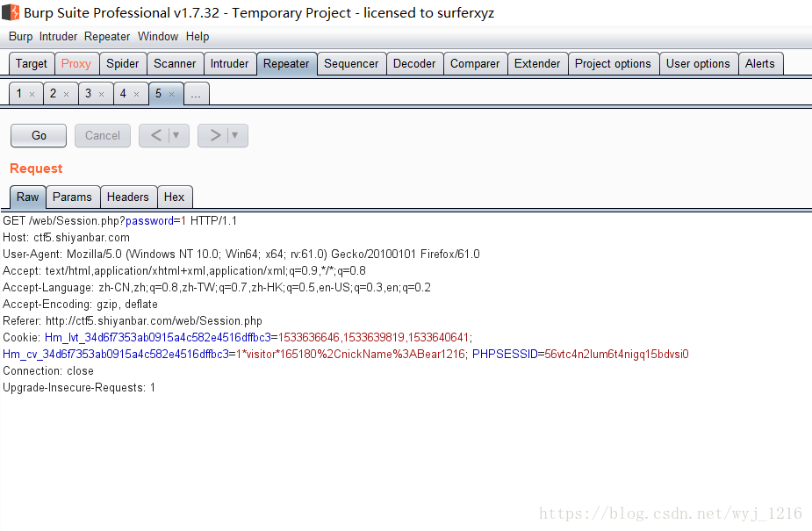Close Repeater tab 1
This screenshot has width=812, height=531.
pos(32,94)
